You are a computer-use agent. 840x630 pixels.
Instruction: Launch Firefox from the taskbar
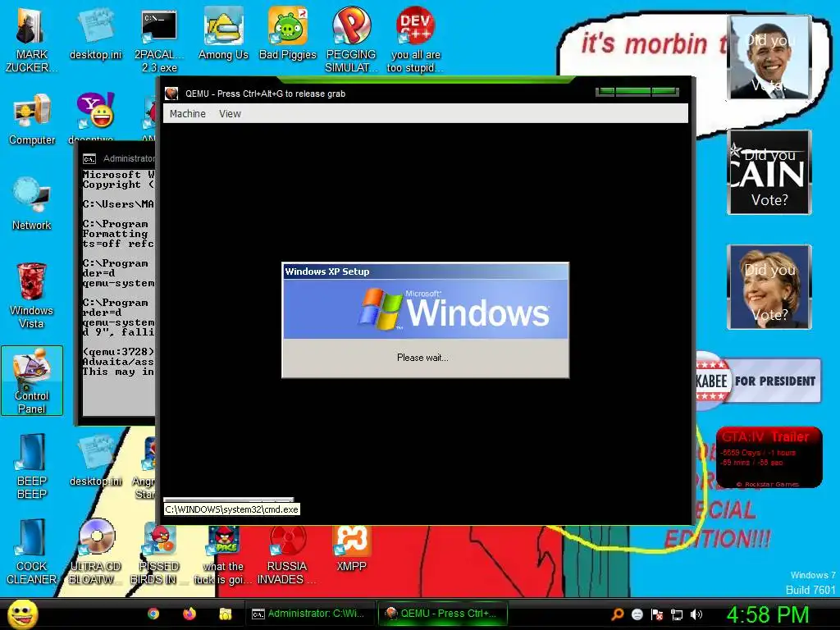189,614
